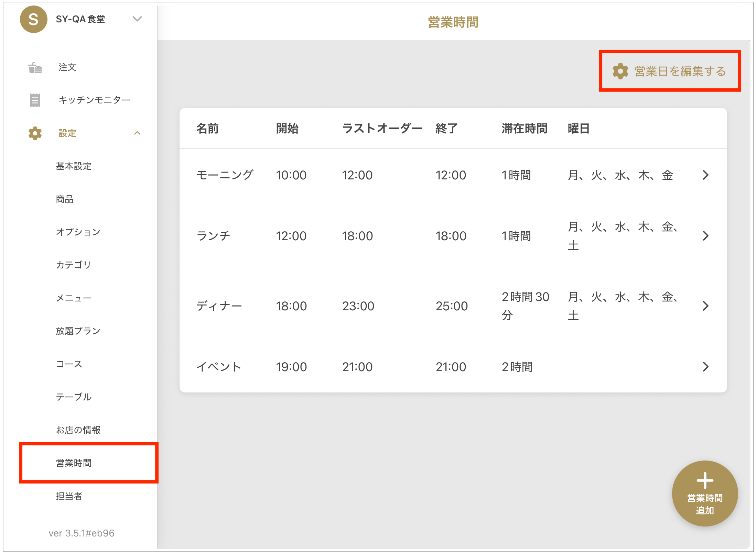Click the gear icon beside 営業日を編集する
Image resolution: width=756 pixels, height=554 pixels.
click(x=620, y=71)
